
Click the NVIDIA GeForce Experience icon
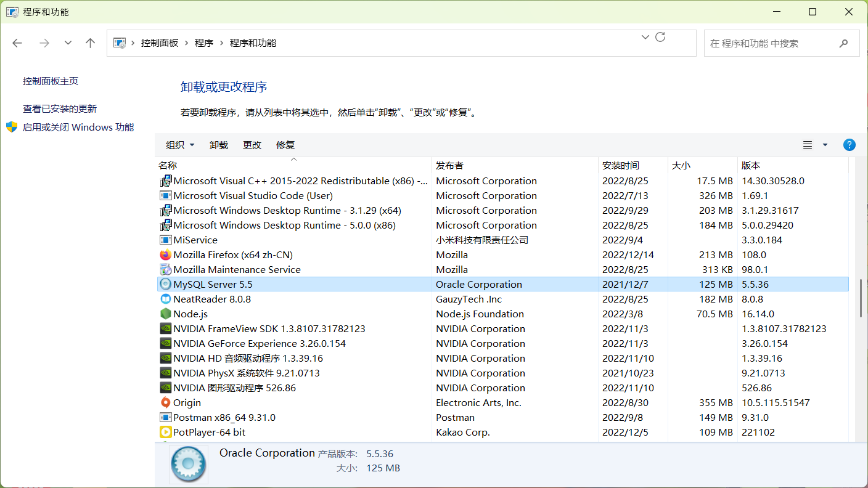tap(165, 343)
